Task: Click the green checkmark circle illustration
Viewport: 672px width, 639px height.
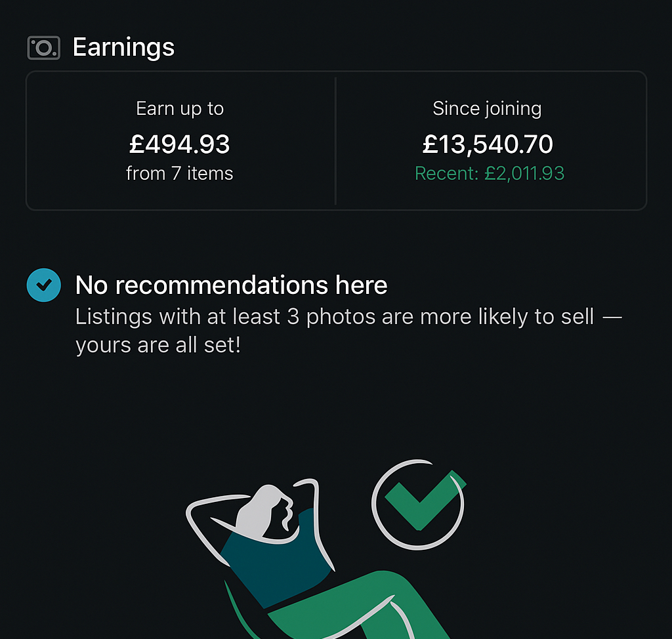Action: (x=419, y=504)
